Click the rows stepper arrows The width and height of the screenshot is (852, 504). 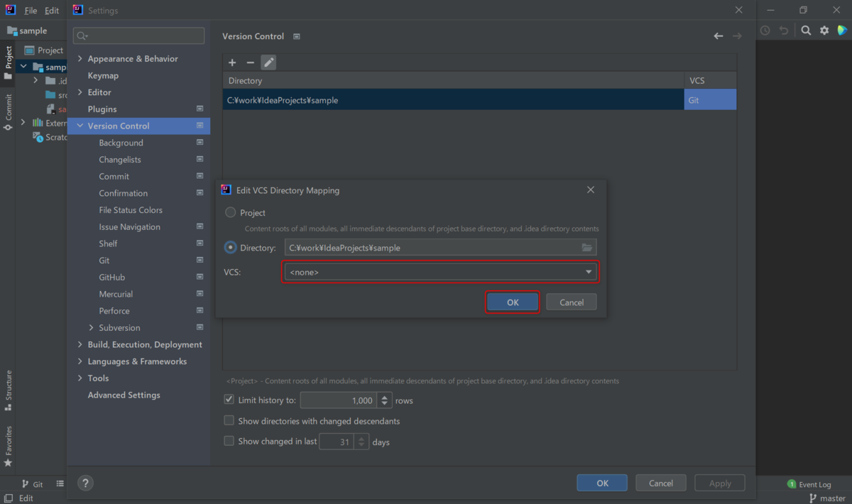point(384,400)
